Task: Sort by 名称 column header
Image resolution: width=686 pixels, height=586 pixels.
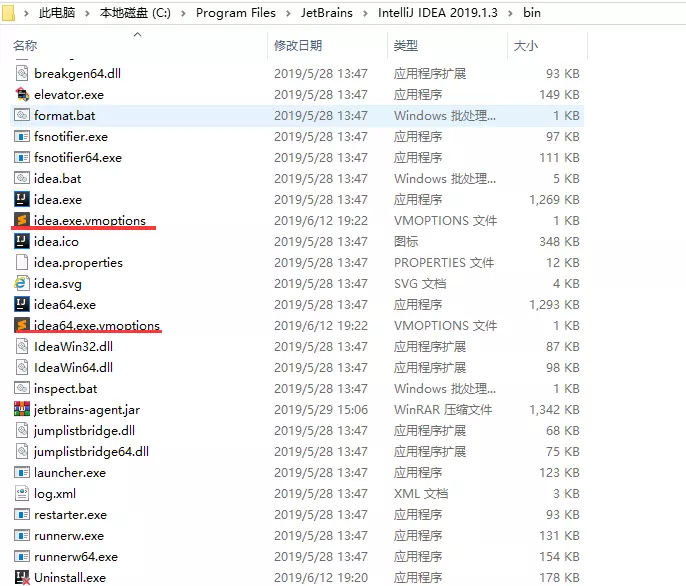Action: click(25, 46)
